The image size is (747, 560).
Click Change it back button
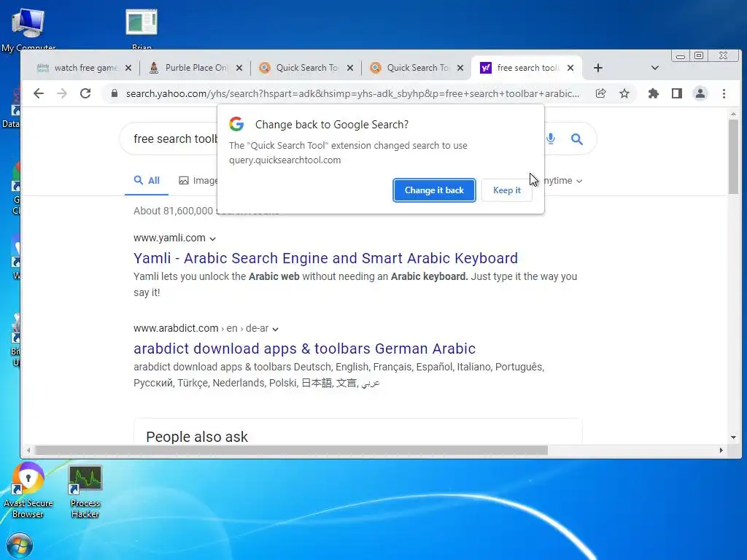(434, 190)
